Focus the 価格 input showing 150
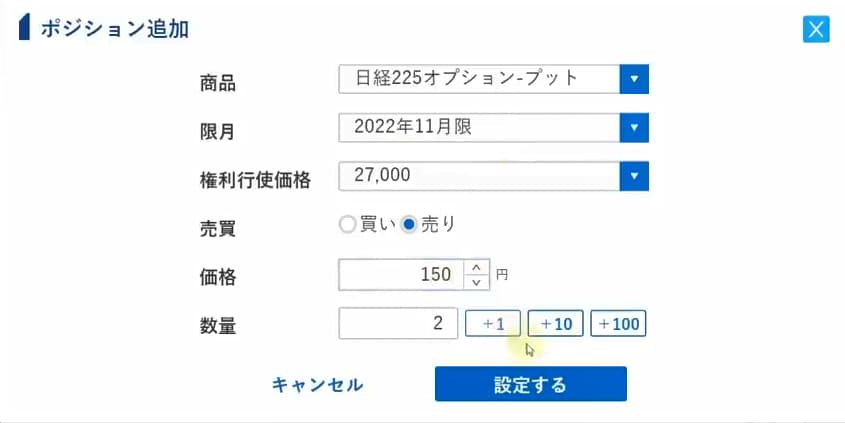This screenshot has height=423, width=845. [x=401, y=274]
